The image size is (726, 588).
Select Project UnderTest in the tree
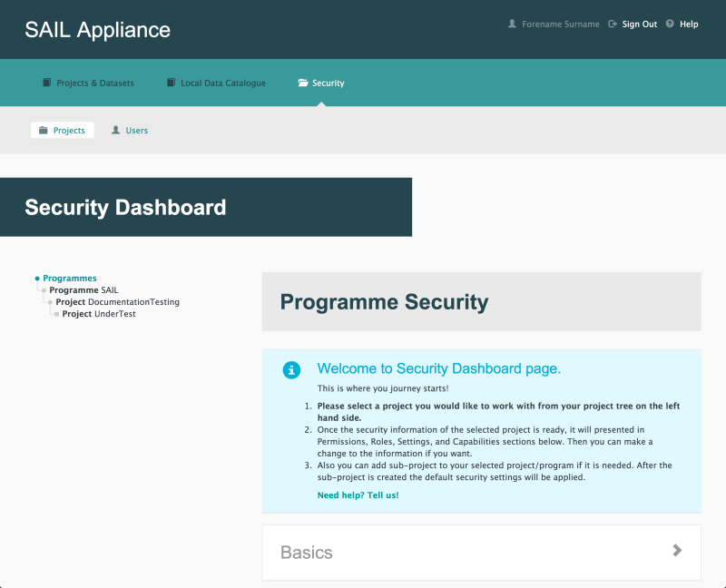pos(98,313)
